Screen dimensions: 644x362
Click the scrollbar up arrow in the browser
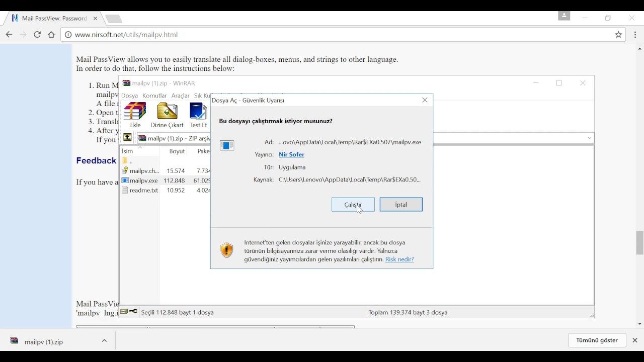tap(639, 49)
